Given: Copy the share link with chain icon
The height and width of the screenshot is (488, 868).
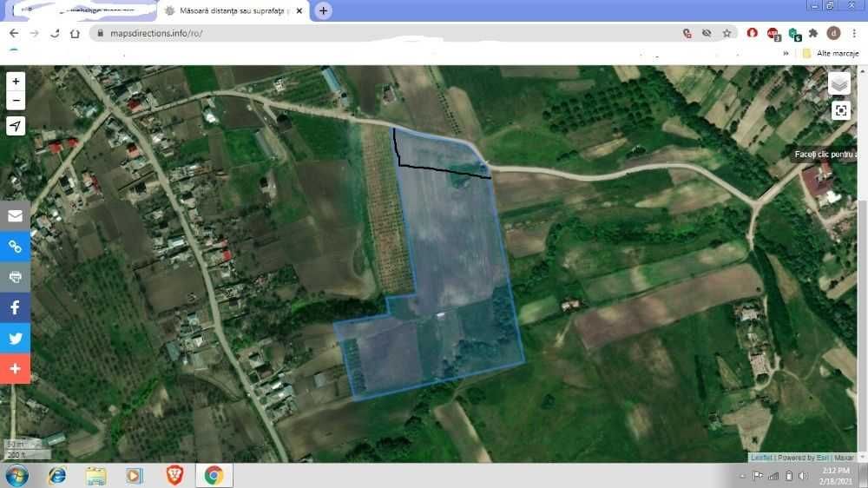Looking at the screenshot, I should click(x=15, y=247).
